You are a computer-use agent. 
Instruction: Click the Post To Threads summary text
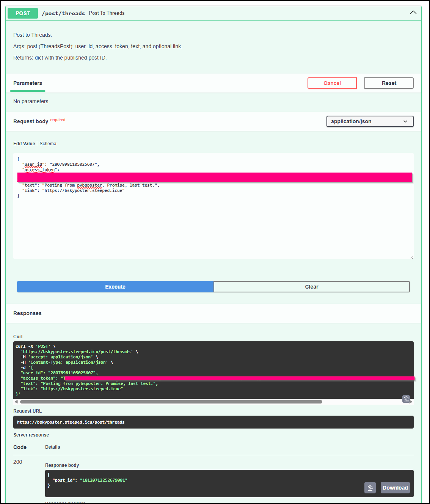pyautogui.click(x=107, y=13)
